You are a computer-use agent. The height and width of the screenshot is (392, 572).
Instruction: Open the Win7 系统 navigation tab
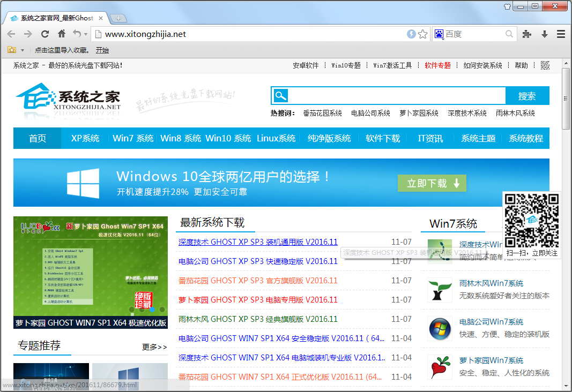(x=133, y=138)
